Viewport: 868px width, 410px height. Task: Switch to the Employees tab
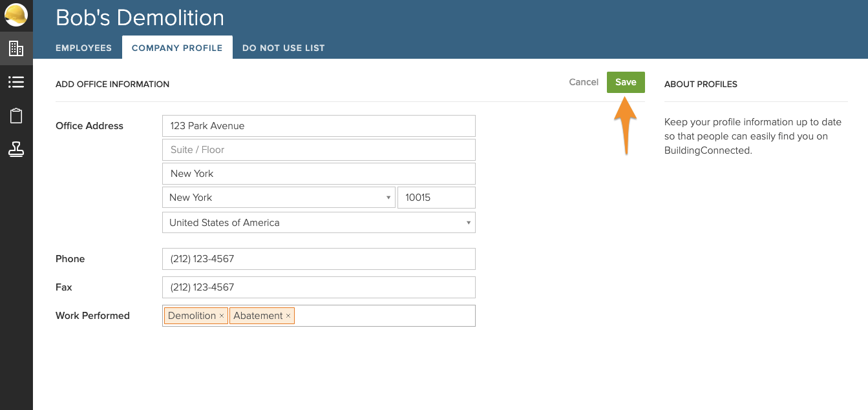pyautogui.click(x=83, y=48)
